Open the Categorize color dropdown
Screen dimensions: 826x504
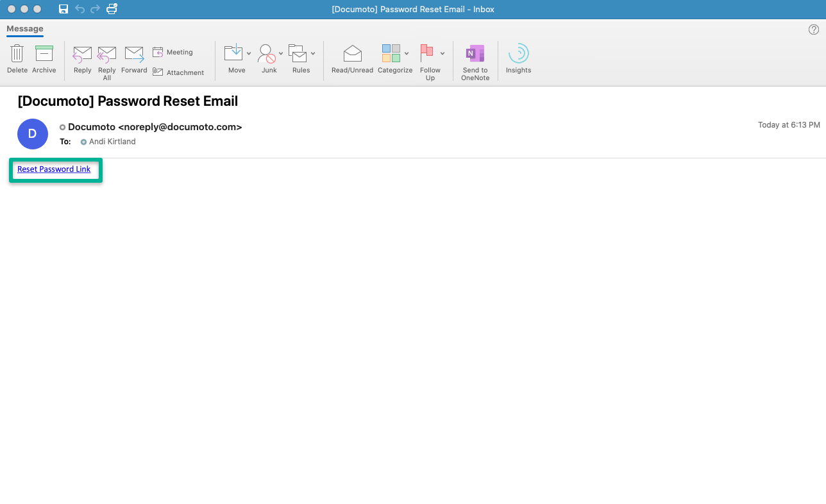tap(407, 54)
